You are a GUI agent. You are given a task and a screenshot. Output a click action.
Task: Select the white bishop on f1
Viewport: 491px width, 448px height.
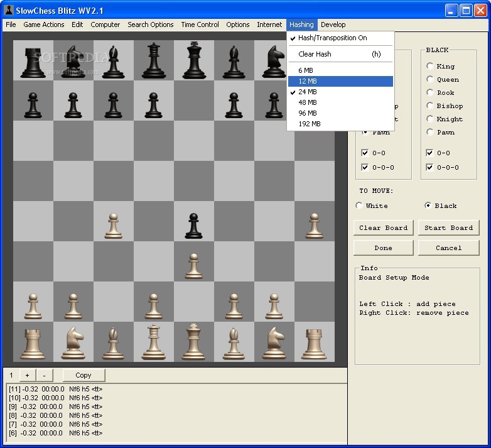tap(234, 343)
